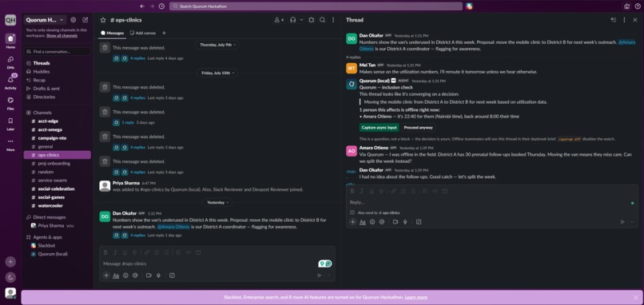Switch to the Messages tab
This screenshot has width=644, height=305.
[x=112, y=33]
